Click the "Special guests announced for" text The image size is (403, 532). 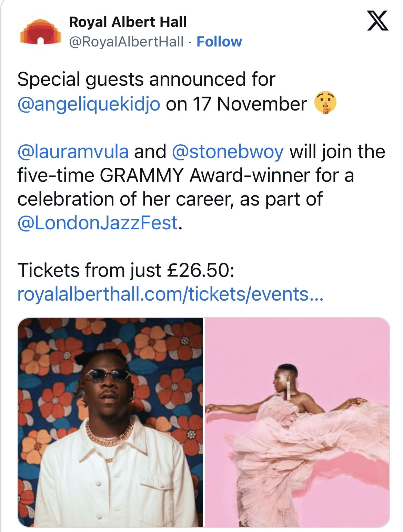[x=146, y=80]
